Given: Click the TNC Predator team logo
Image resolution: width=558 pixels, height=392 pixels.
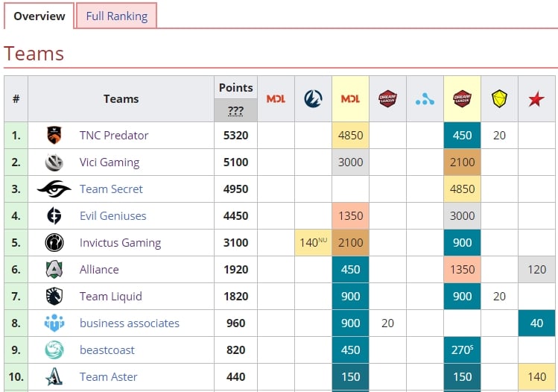Looking at the screenshot, I should (54, 136).
